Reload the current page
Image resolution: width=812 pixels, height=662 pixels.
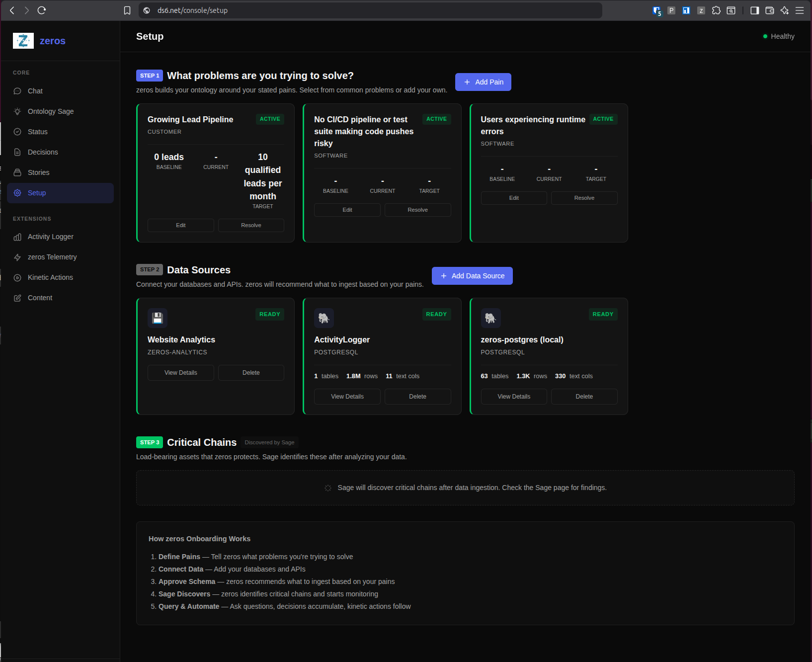42,10
